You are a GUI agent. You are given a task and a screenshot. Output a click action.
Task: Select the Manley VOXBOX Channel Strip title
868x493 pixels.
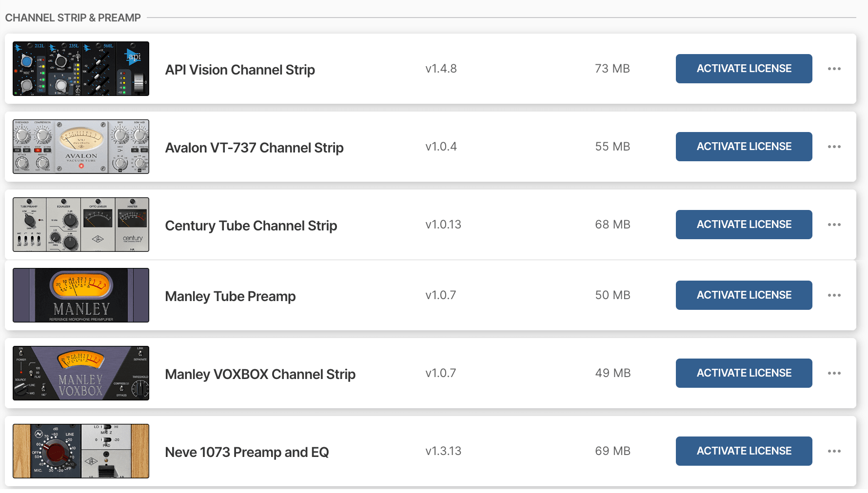tap(260, 374)
